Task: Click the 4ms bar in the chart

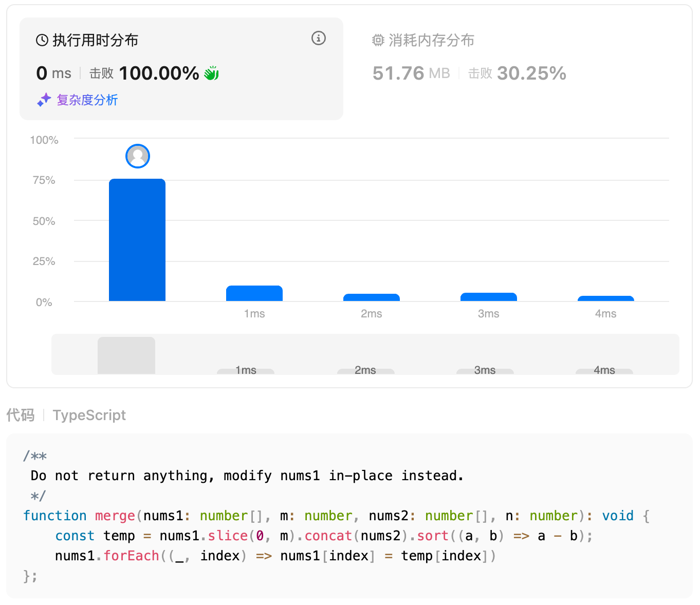Action: (606, 298)
